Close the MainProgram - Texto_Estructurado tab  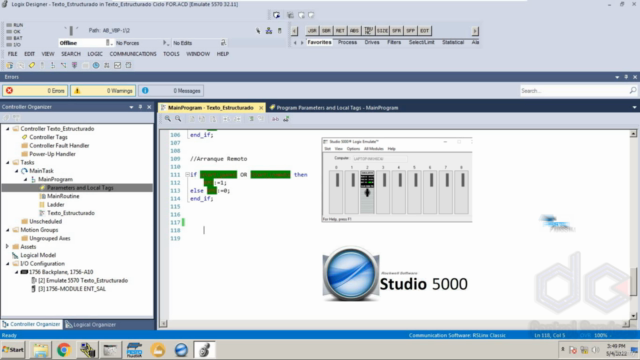tap(261, 108)
